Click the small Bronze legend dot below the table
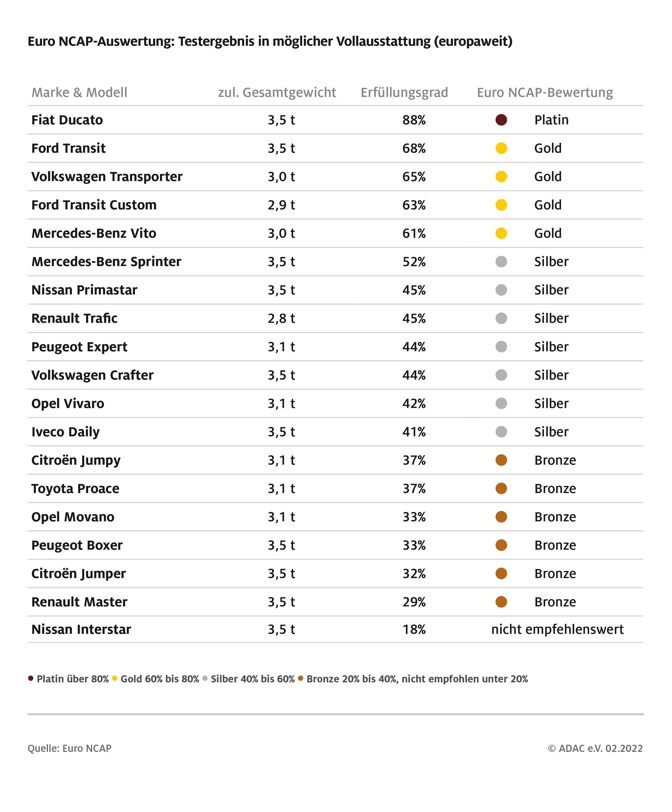 click(x=301, y=678)
